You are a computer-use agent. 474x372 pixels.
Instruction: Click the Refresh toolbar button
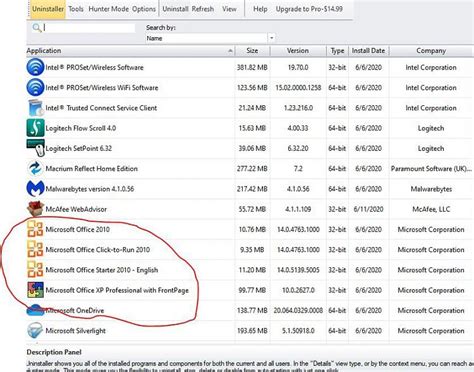[203, 9]
